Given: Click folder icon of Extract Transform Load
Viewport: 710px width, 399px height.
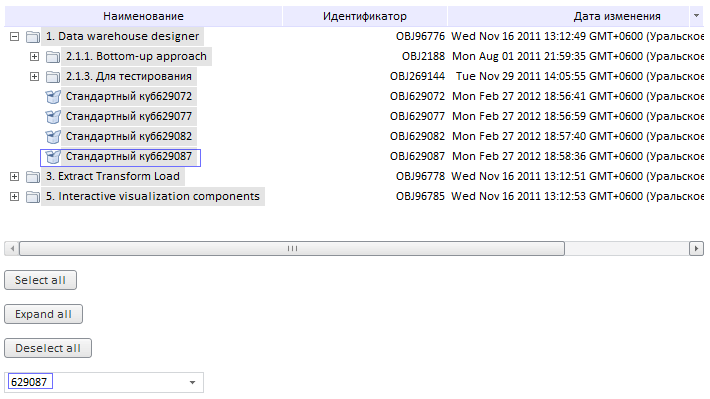Looking at the screenshot, I should pyautogui.click(x=33, y=177).
